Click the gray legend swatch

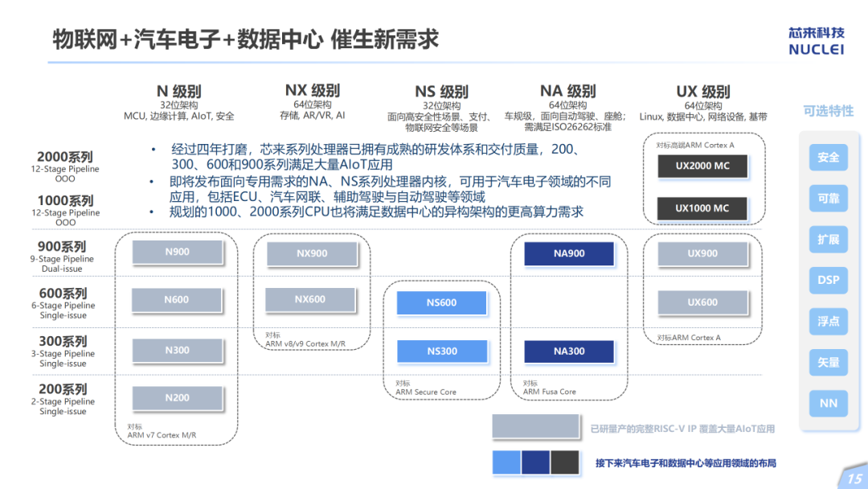[x=535, y=426]
